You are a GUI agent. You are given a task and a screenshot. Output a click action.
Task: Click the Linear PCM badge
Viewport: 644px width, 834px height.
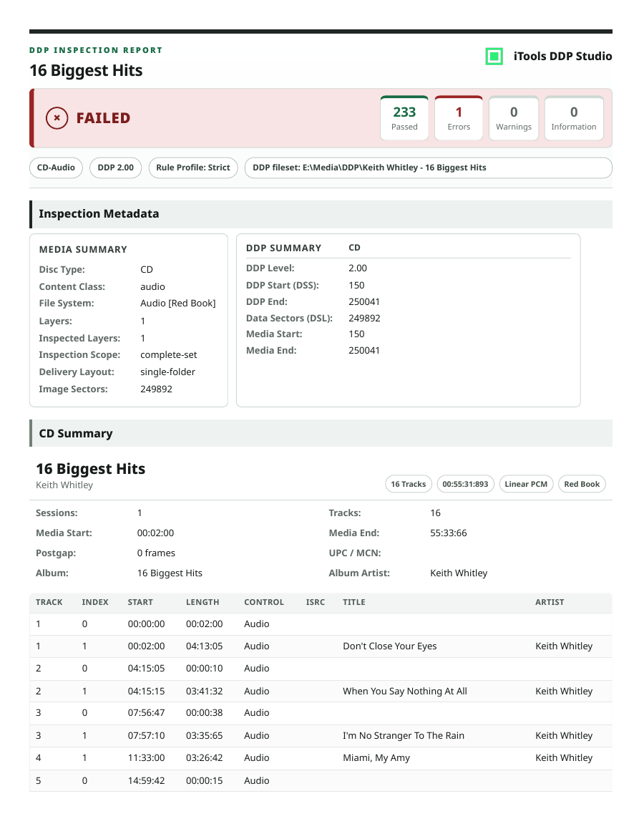(x=526, y=484)
